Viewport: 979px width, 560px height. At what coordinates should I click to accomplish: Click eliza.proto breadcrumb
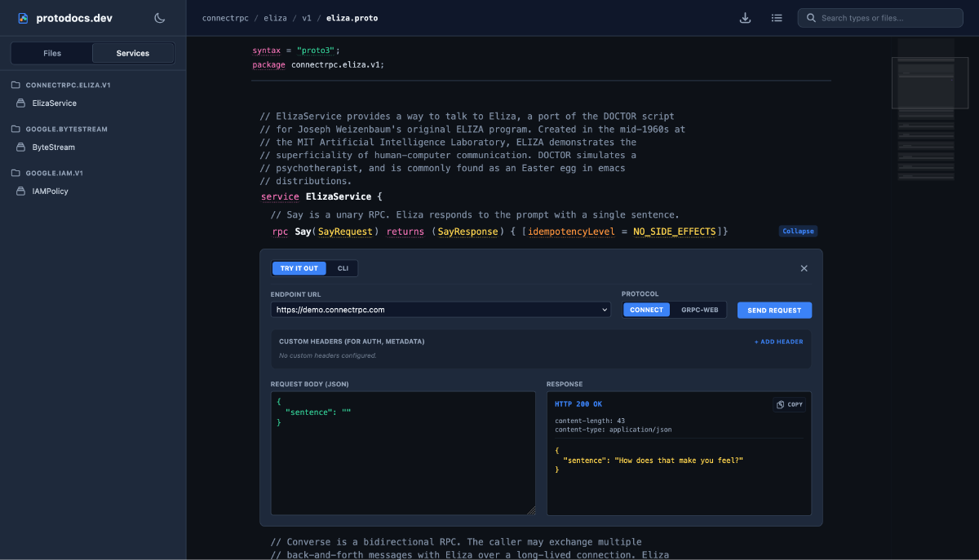[x=352, y=18]
